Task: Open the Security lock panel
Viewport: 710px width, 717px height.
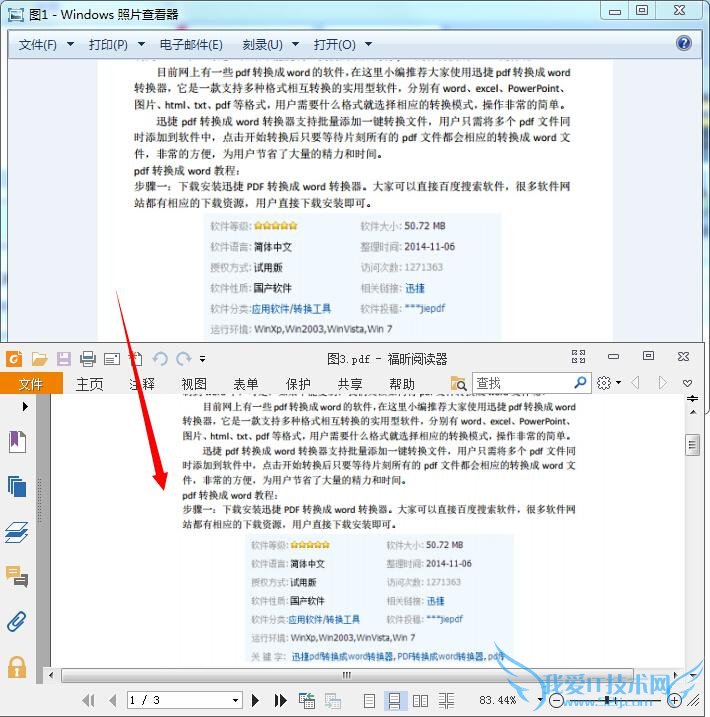Action: 17,667
